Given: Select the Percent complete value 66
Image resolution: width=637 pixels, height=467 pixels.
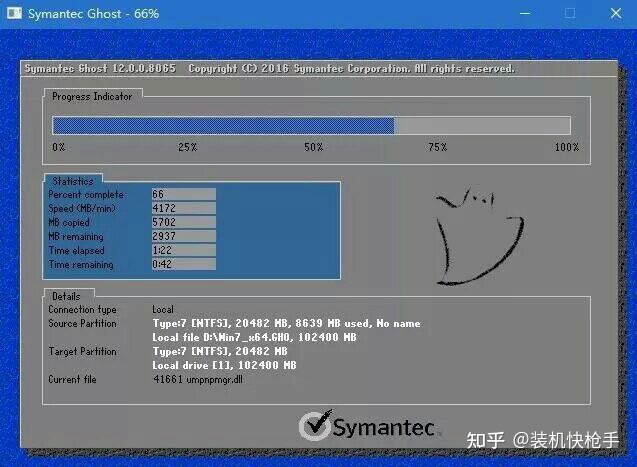Looking at the screenshot, I should 184,194.
